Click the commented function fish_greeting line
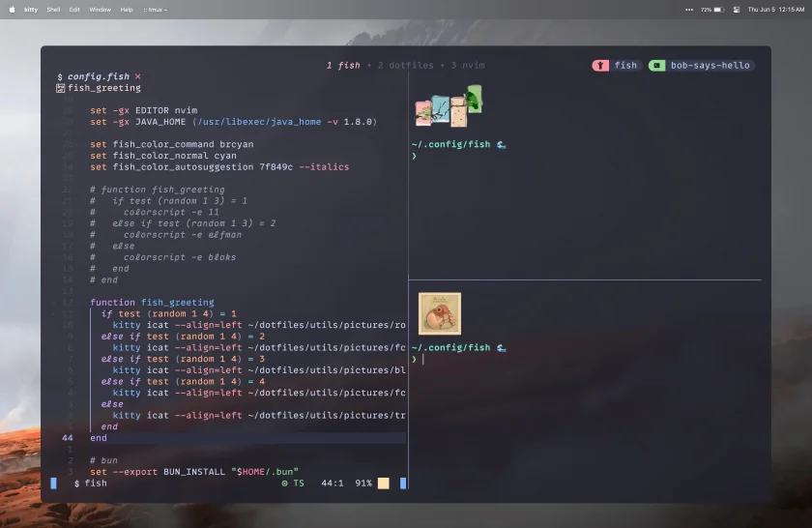This screenshot has height=528, width=812. [158, 190]
